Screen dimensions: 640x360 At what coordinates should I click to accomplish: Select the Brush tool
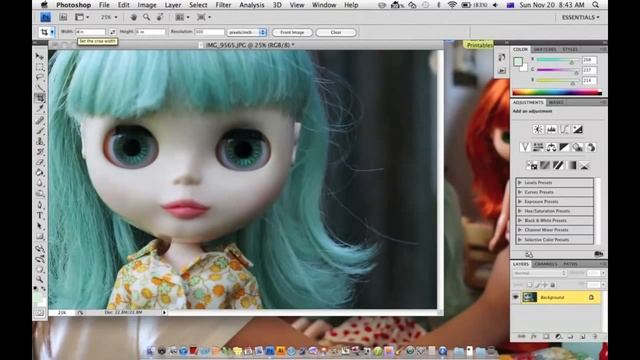tap(40, 131)
